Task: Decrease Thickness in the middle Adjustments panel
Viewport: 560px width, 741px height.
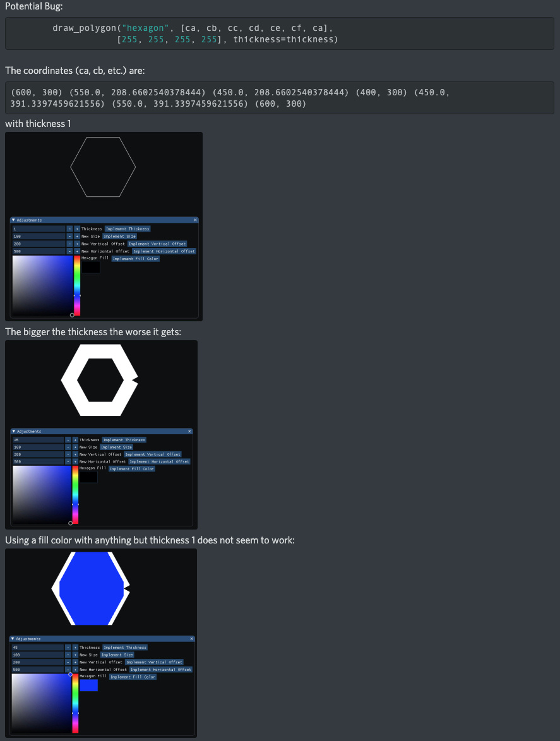Action: [x=68, y=440]
